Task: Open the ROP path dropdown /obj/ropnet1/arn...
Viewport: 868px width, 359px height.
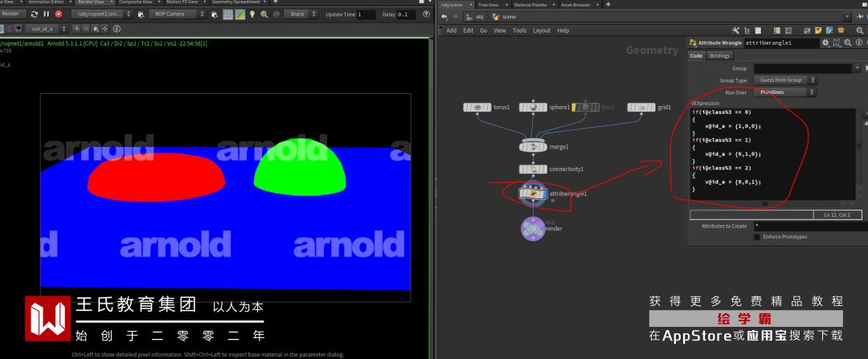Action: 104,14
